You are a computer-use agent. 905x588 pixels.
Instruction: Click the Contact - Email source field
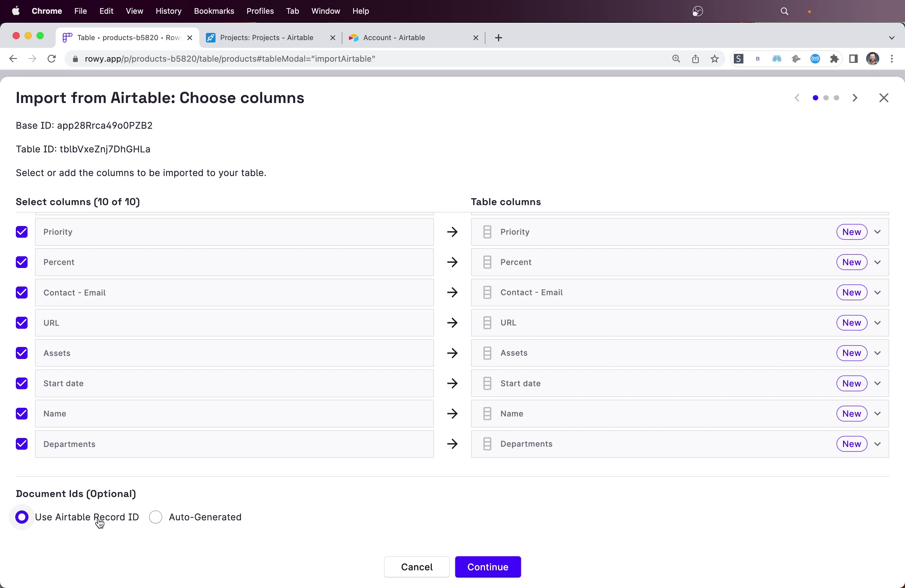234,293
